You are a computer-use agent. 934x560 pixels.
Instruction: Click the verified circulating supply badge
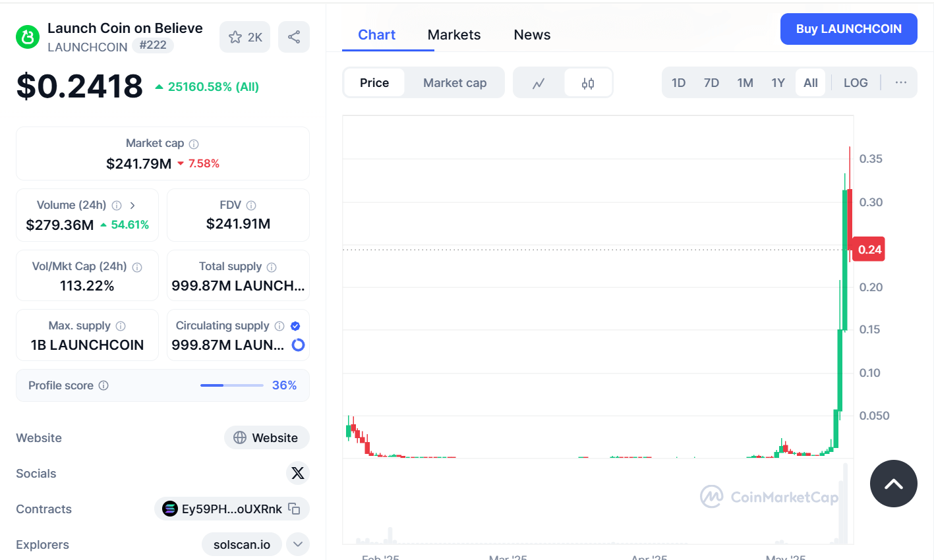click(295, 326)
